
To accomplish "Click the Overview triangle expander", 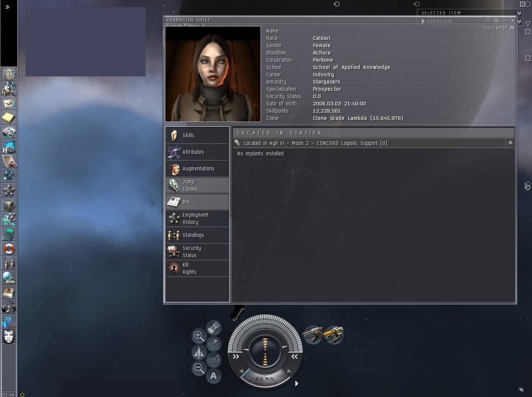I will pyautogui.click(x=423, y=21).
